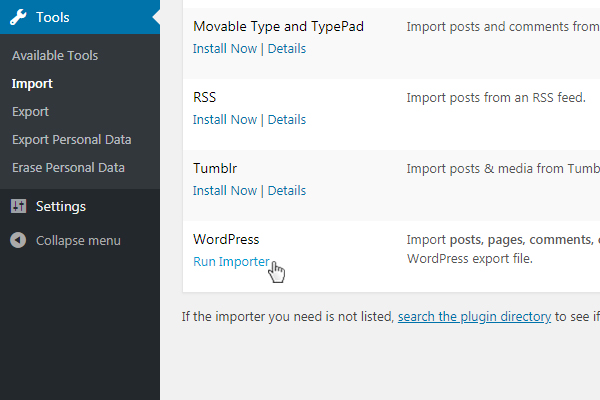Screen dimensions: 600x400
Task: Click the Movable Type and TypePad title
Action: coord(279,26)
